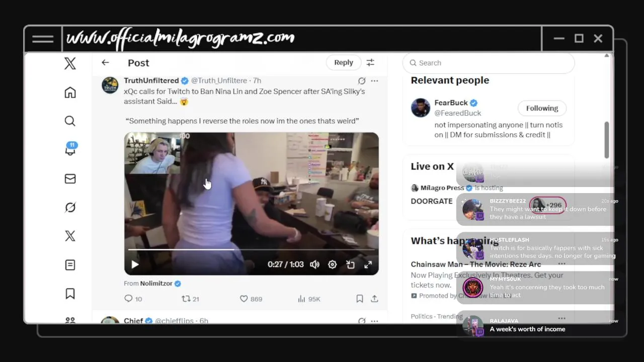Open DOORGATE live broadcast
The width and height of the screenshot is (644, 362).
pyautogui.click(x=432, y=201)
